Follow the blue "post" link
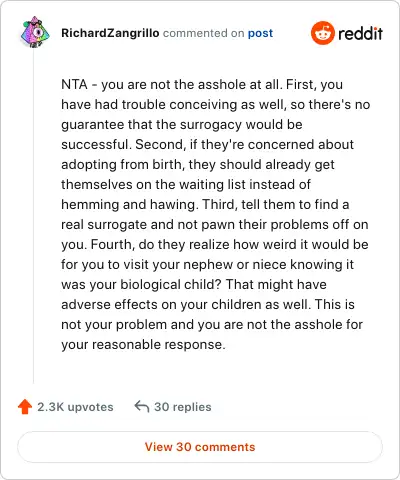 click(260, 34)
